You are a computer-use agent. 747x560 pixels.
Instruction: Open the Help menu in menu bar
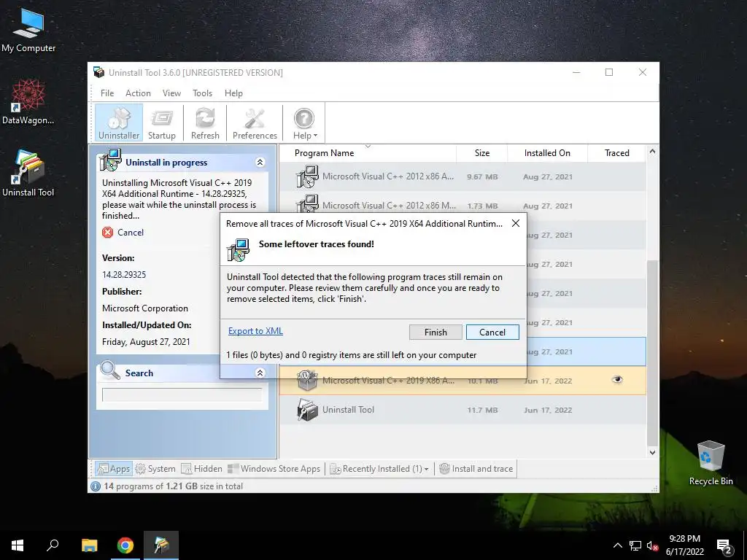233,93
